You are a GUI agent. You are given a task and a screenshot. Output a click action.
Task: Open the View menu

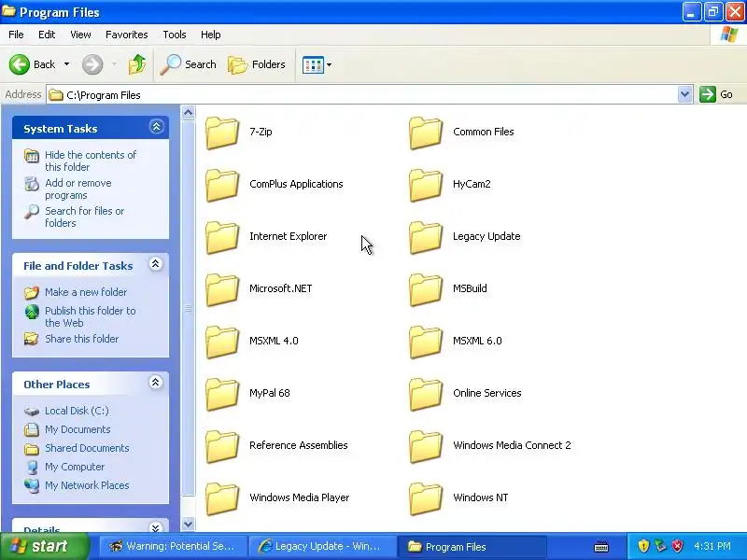coord(80,35)
